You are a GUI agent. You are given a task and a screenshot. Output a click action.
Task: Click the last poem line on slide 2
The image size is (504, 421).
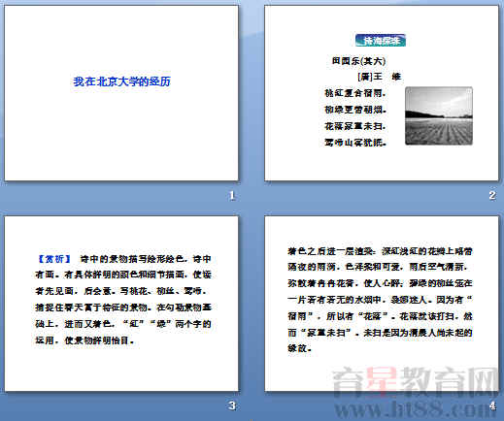(355, 143)
